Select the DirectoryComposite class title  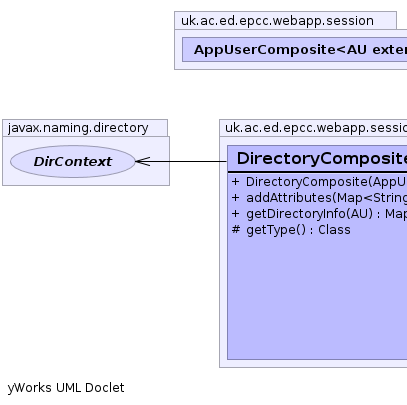tap(322, 158)
